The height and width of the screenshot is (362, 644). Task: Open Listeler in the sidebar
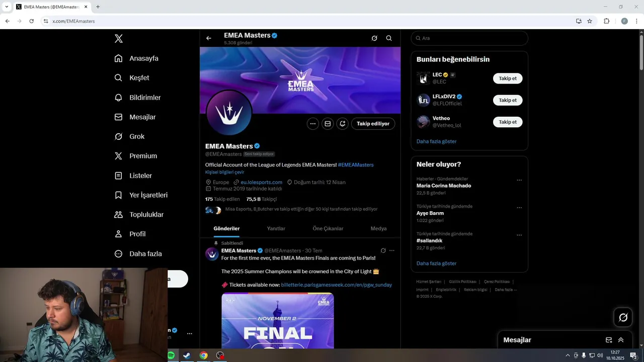[133, 175]
